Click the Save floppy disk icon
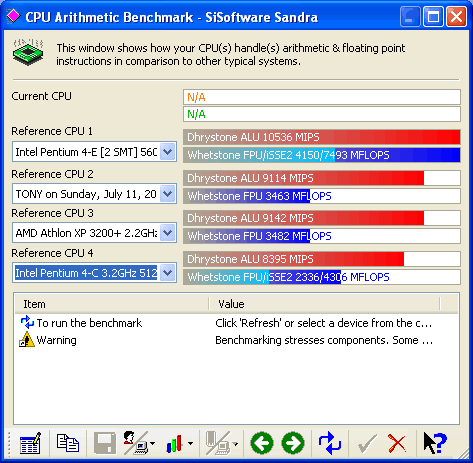Screen dimensions: 473x463 pos(105,443)
